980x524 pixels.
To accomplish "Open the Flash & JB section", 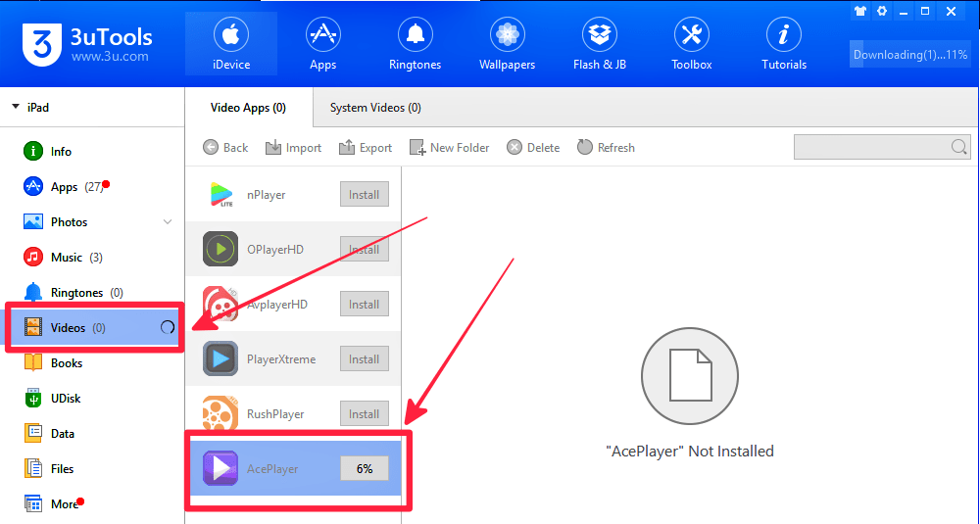I will 600,44.
